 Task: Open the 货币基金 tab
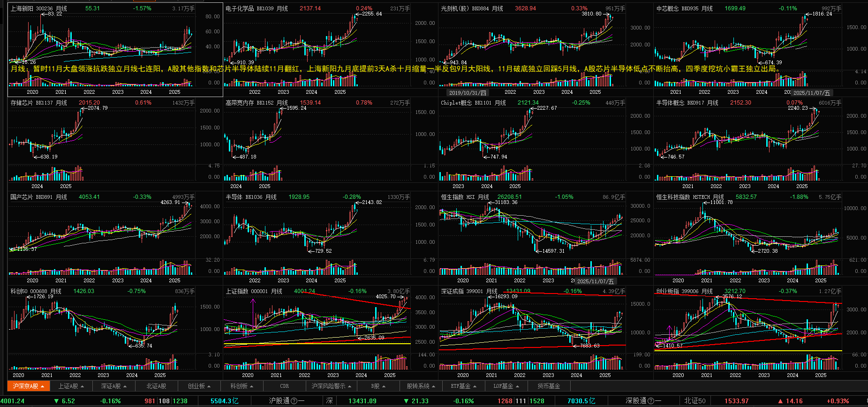click(549, 386)
